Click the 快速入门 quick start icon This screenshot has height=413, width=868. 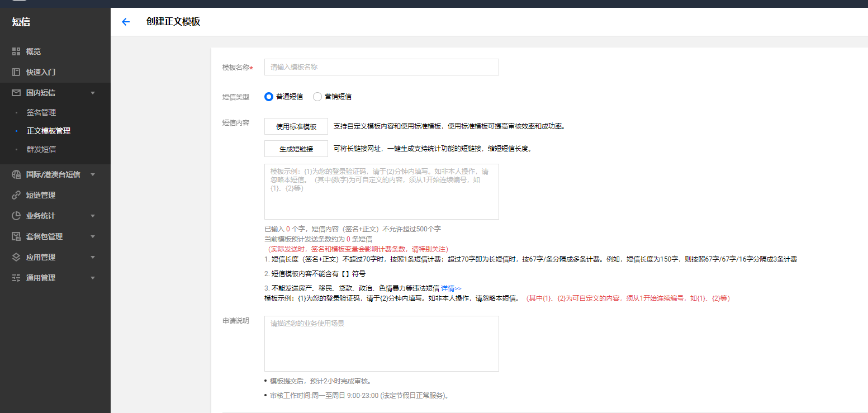coord(16,72)
